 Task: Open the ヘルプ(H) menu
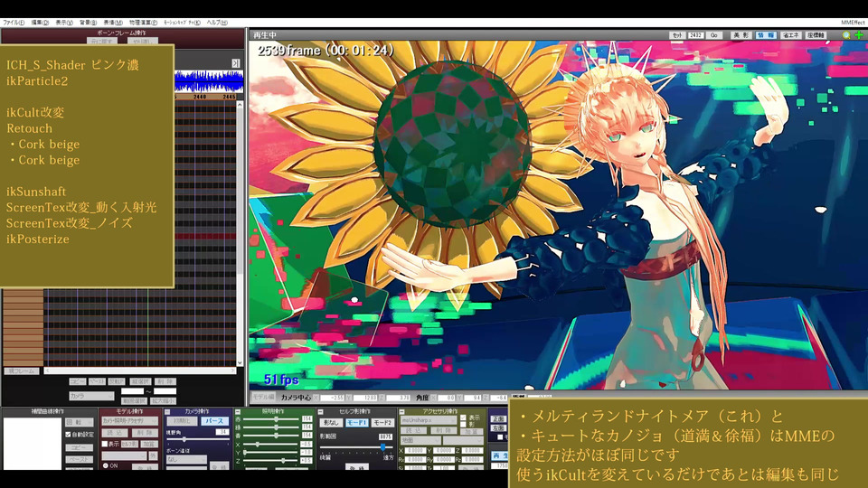tap(217, 23)
